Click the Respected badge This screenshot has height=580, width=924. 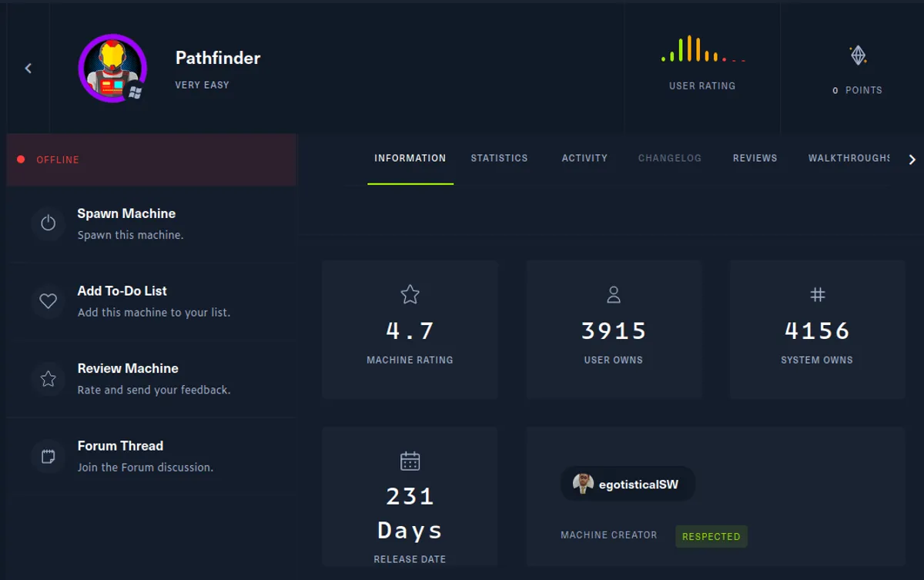click(711, 536)
